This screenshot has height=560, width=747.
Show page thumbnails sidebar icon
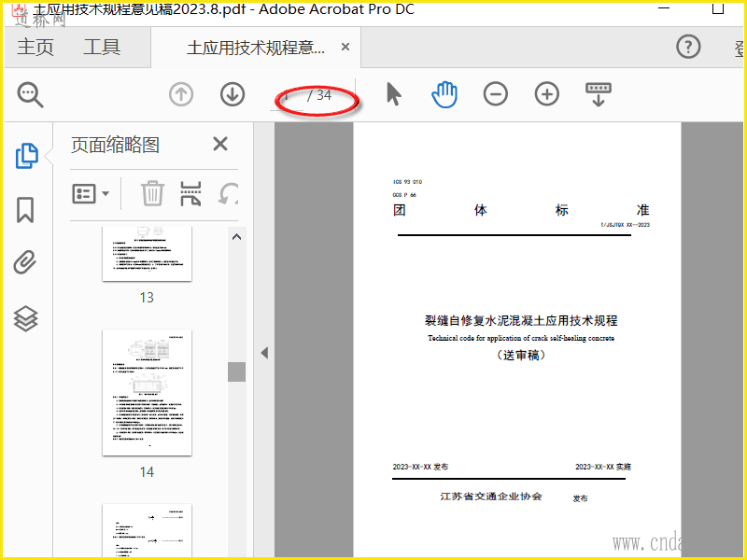[x=27, y=156]
